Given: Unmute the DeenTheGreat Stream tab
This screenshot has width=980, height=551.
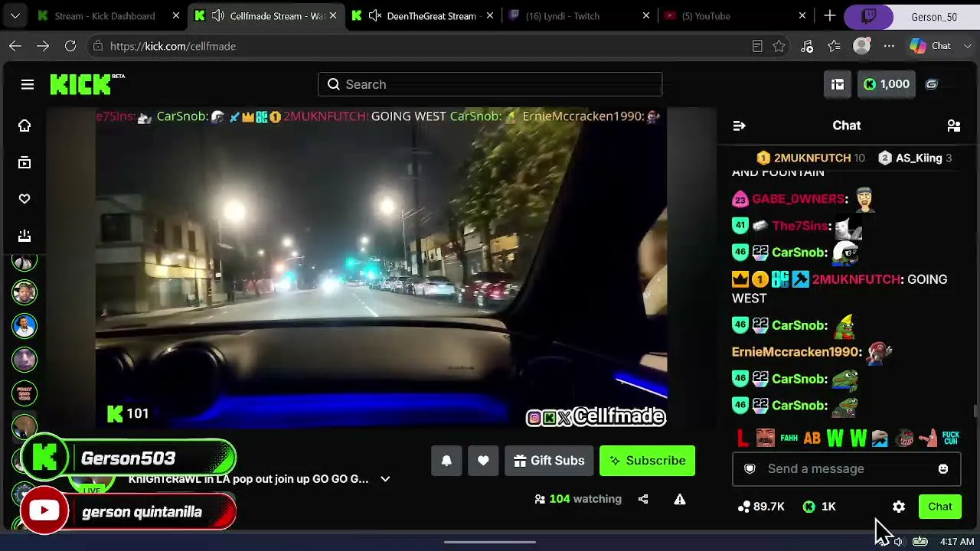Looking at the screenshot, I should 375,16.
